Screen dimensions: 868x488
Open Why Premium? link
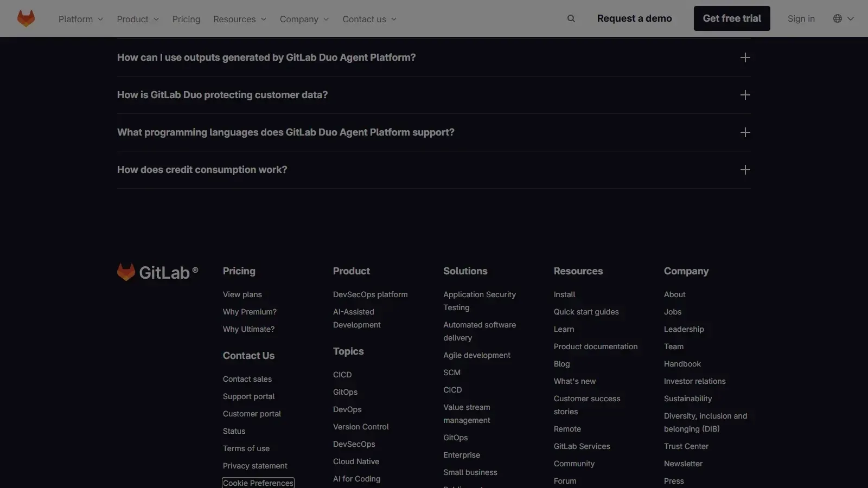pyautogui.click(x=250, y=312)
